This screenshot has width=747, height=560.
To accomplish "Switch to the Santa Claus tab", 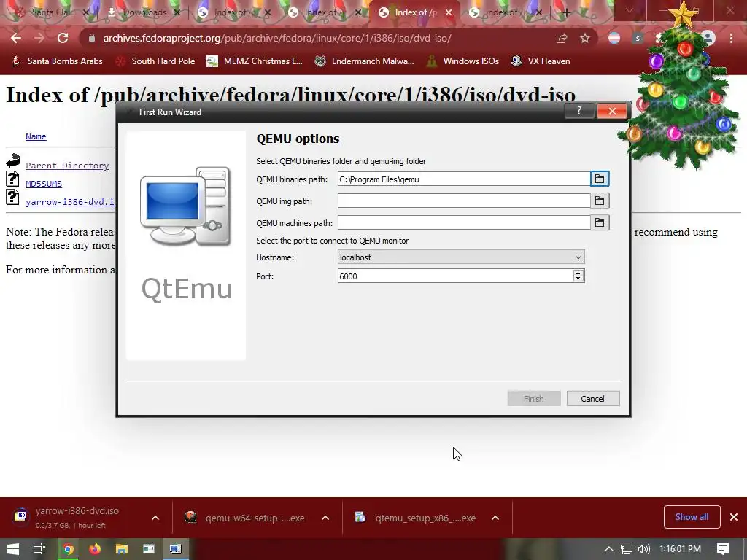I will 50,12.
